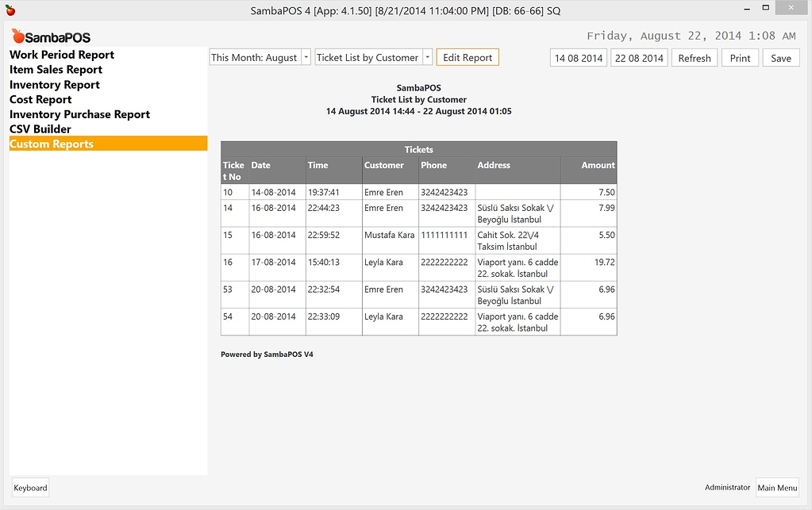Open the Keyboard panel
Viewport: 812px width, 510px height.
pos(29,487)
